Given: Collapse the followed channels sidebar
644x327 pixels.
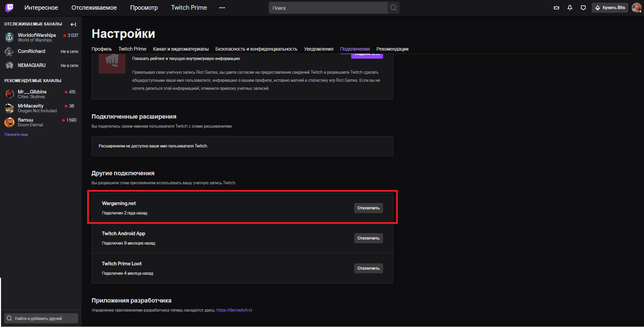Looking at the screenshot, I should tap(73, 24).
